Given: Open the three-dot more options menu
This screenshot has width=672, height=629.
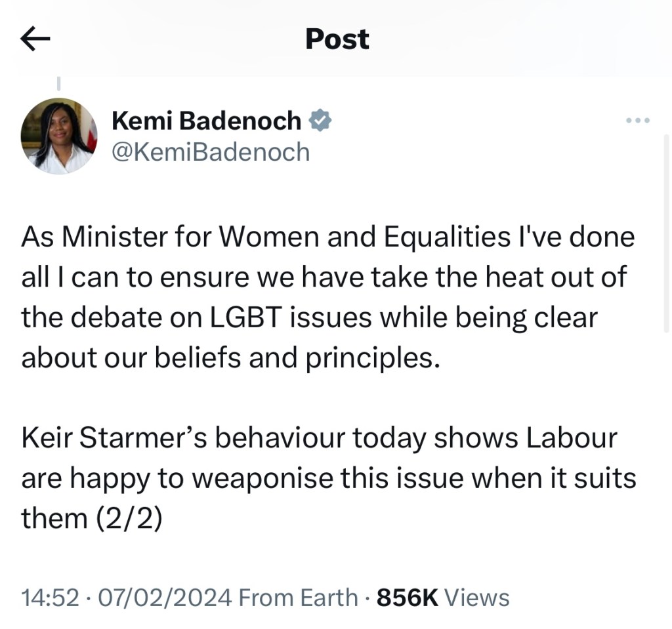Looking at the screenshot, I should 637,121.
